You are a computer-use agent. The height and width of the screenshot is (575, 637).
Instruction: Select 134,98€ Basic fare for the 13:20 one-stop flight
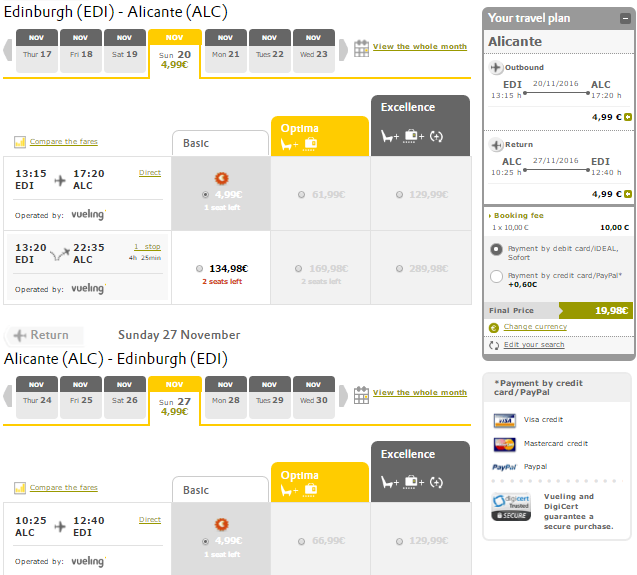click(x=200, y=269)
